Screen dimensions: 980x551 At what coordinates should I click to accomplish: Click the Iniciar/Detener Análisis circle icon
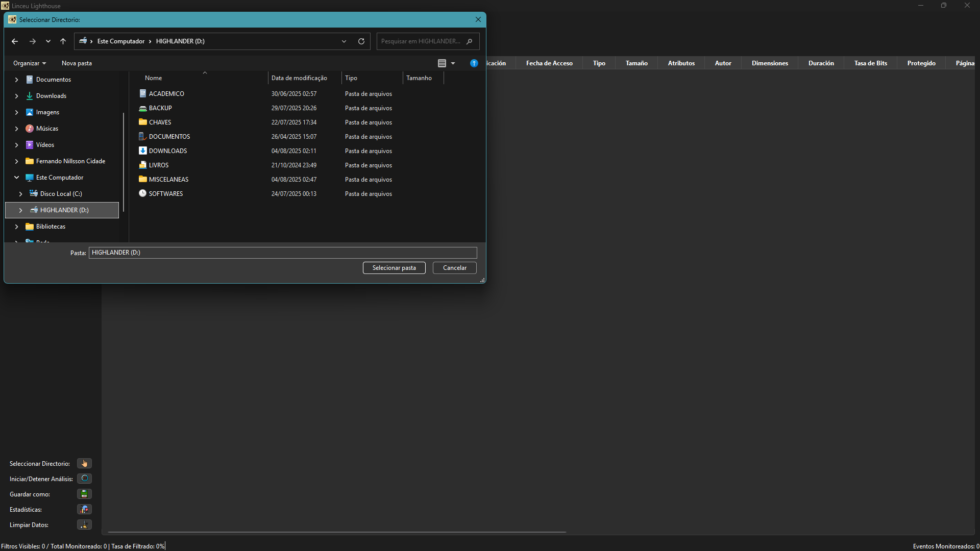(84, 479)
